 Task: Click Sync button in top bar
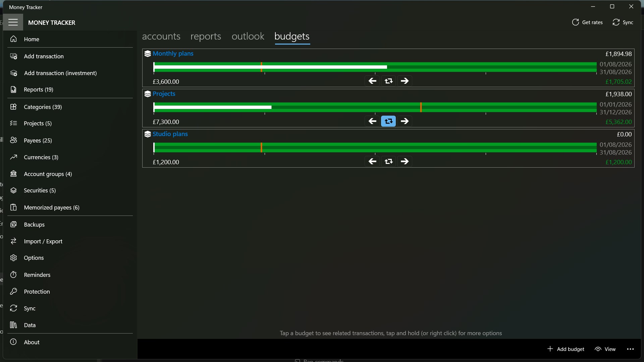[623, 22]
